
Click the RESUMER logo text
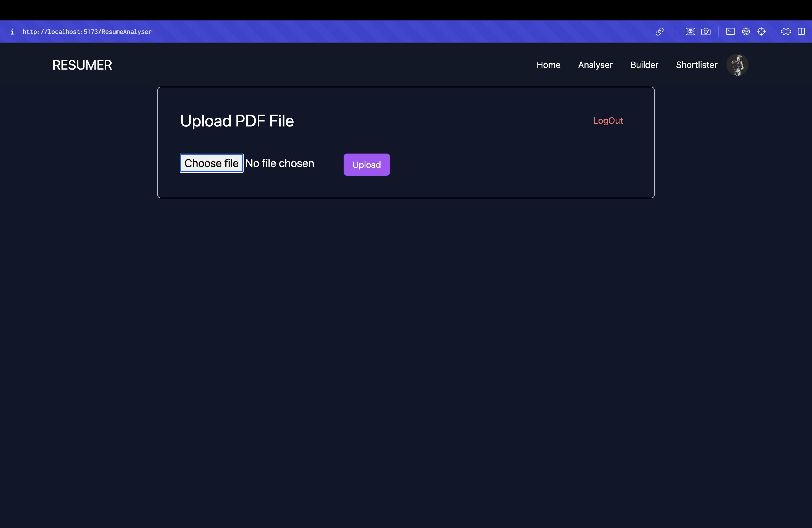pyautogui.click(x=82, y=65)
